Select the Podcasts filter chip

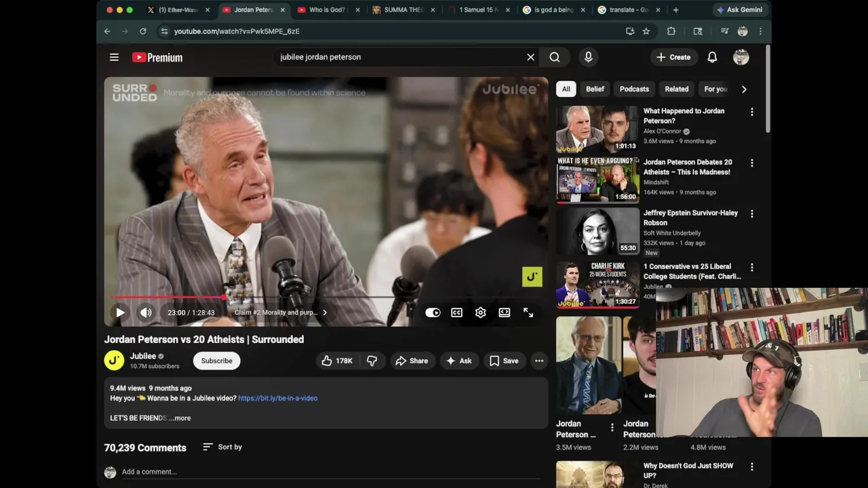click(634, 89)
